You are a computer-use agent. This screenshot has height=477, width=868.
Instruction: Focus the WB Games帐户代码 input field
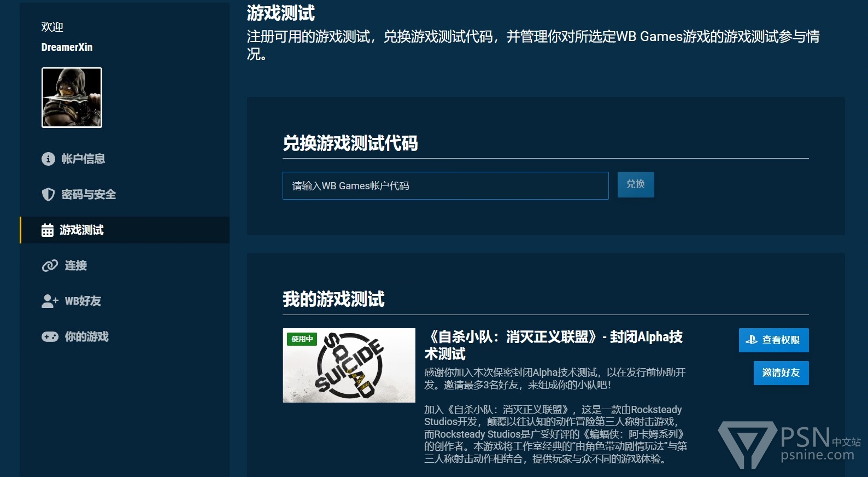[445, 185]
